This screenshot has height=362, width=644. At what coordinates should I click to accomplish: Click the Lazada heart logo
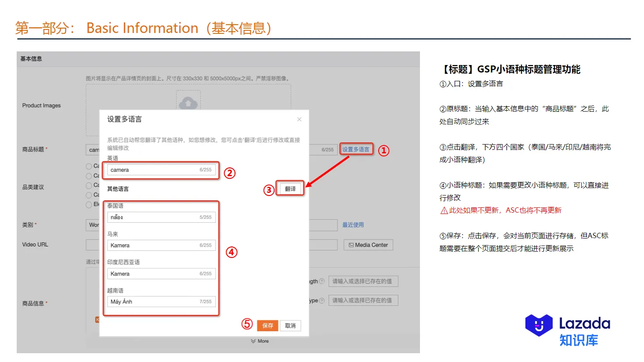coord(539,326)
